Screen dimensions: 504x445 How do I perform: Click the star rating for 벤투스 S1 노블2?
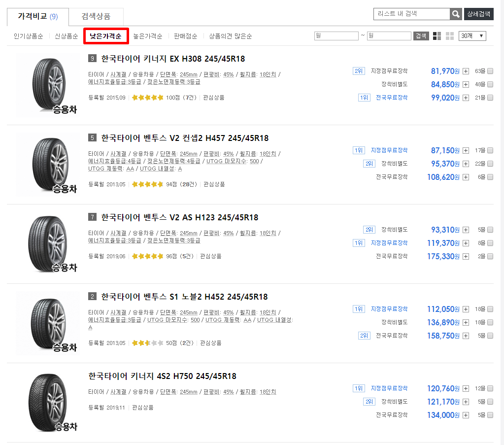pos(147,343)
